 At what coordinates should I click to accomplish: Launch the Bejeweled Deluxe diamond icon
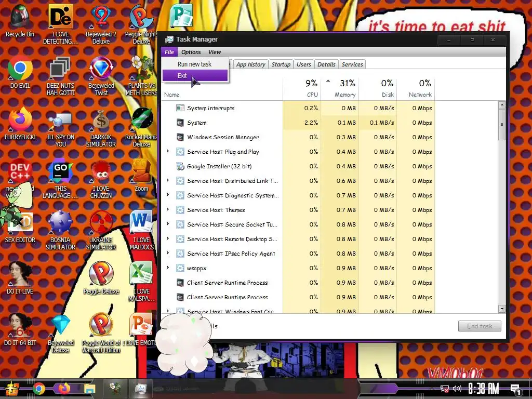(x=60, y=333)
